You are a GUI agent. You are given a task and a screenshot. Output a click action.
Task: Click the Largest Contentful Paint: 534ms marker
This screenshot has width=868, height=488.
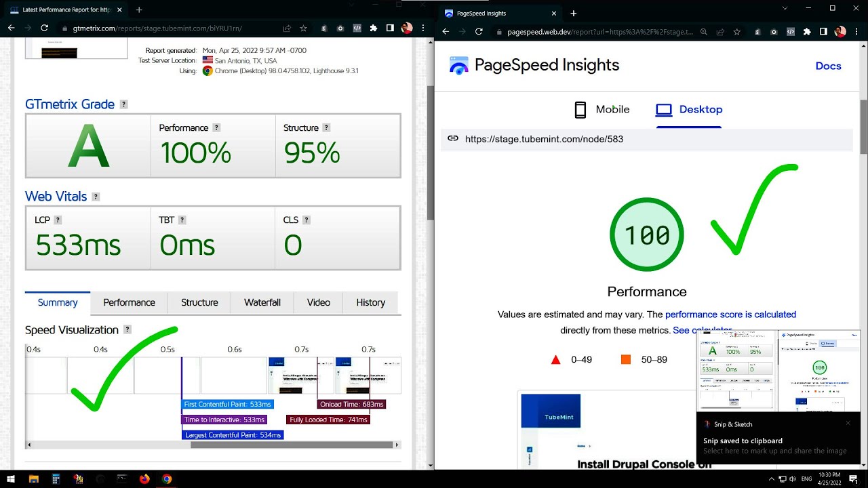click(233, 435)
